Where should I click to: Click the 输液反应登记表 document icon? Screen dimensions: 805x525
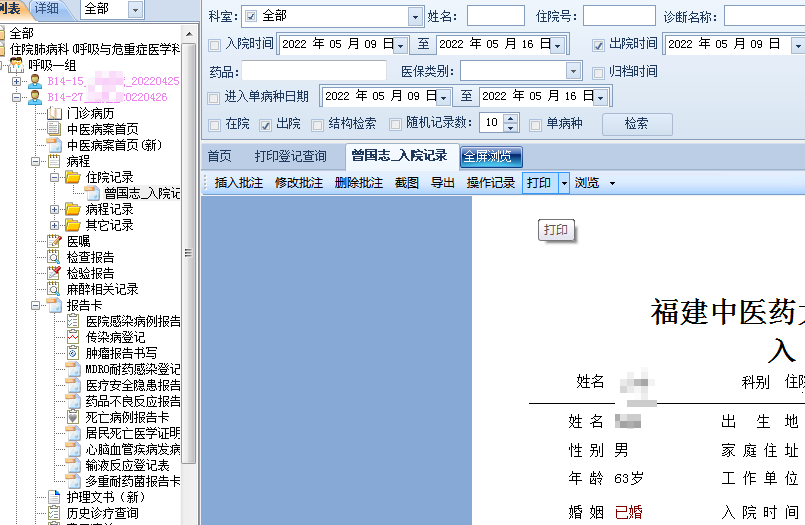(73, 465)
